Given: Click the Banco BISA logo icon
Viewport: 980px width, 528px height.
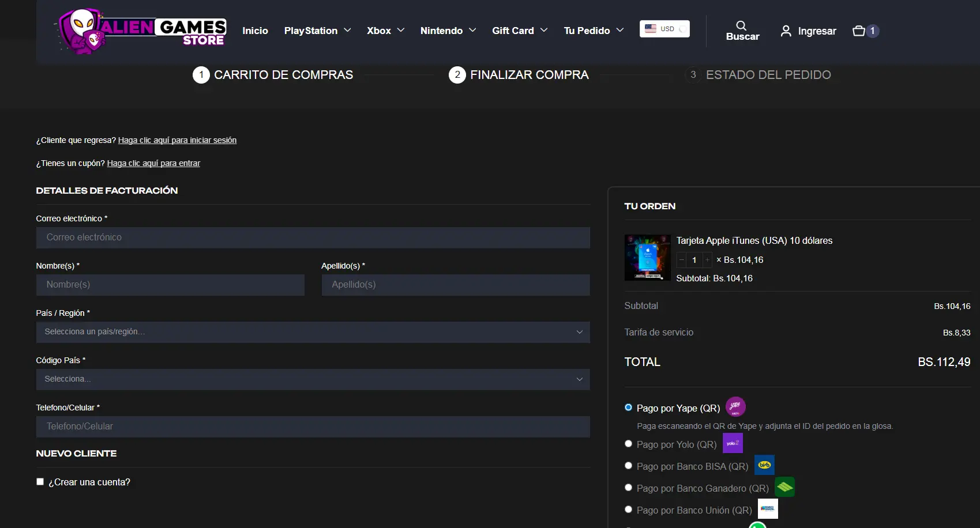Looking at the screenshot, I should click(764, 465).
